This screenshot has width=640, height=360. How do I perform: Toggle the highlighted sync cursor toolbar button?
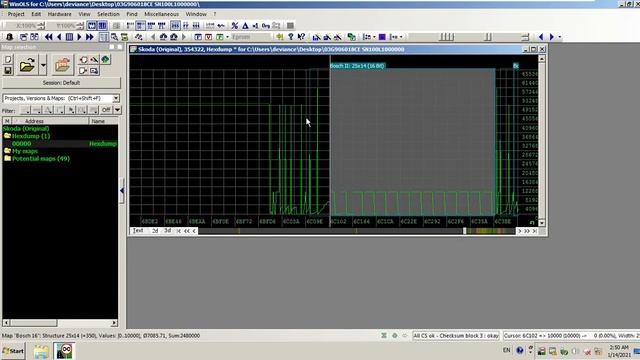104,37
